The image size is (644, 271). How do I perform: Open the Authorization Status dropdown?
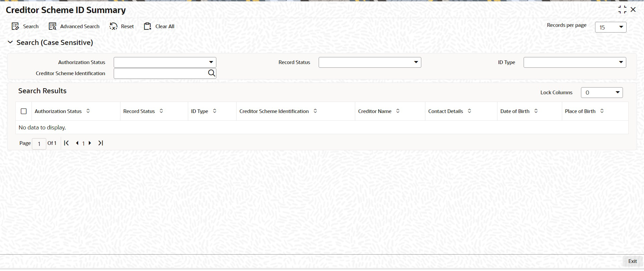[x=165, y=62]
